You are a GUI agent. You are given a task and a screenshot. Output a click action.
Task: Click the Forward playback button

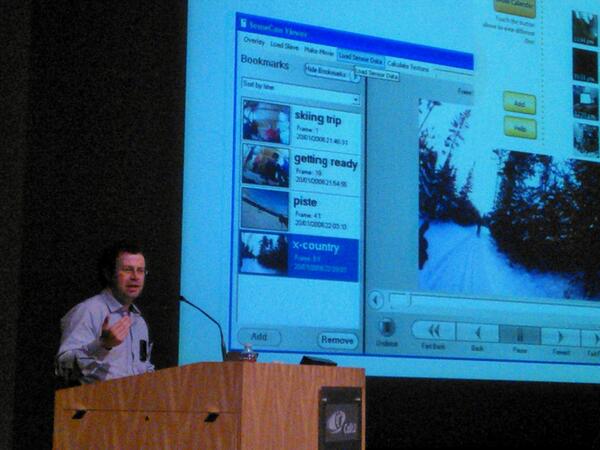[x=560, y=337]
